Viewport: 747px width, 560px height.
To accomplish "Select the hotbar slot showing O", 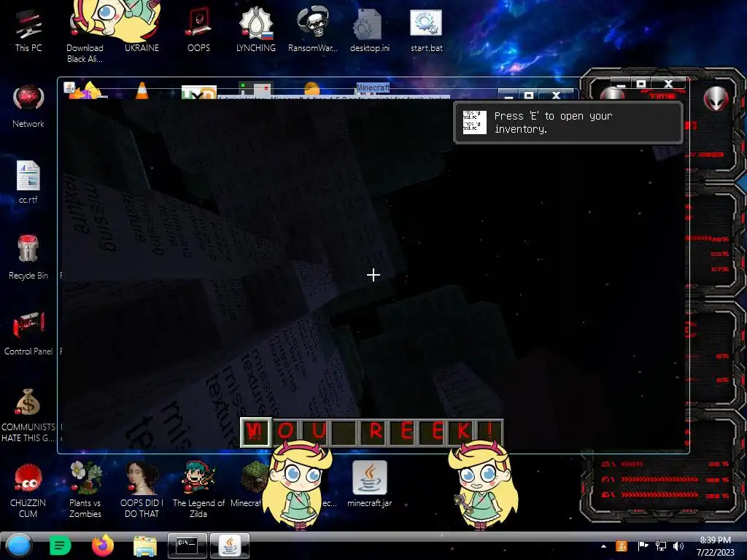I will (285, 432).
